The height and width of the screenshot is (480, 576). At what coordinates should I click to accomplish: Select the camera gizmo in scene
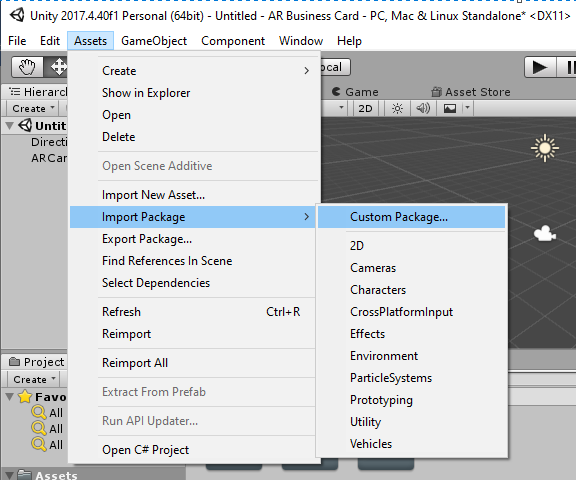pyautogui.click(x=544, y=234)
